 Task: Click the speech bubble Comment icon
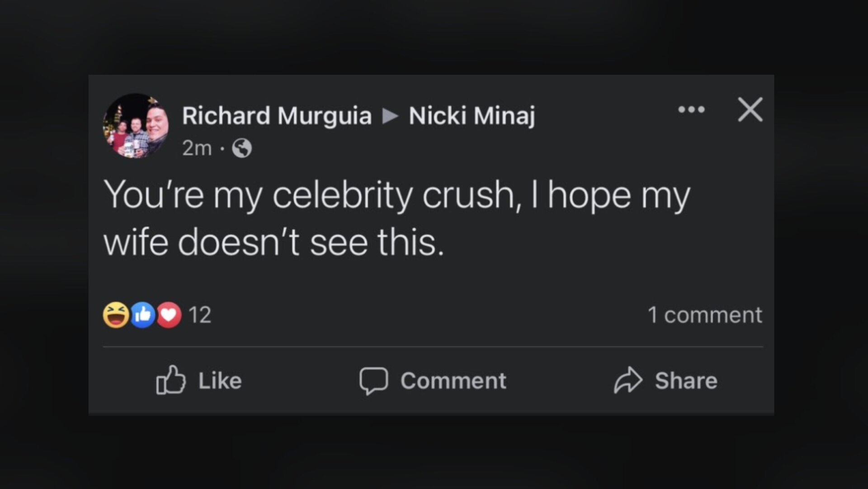coord(374,381)
